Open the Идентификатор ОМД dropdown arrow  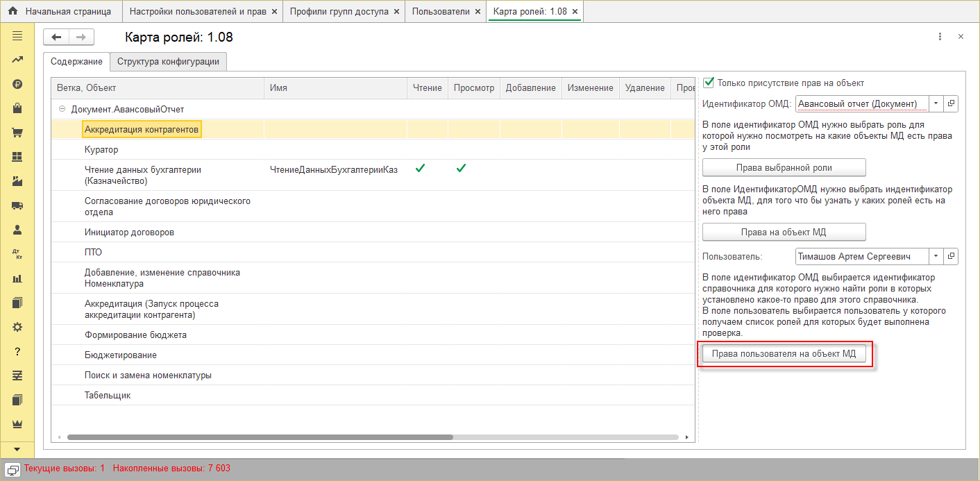click(x=936, y=103)
